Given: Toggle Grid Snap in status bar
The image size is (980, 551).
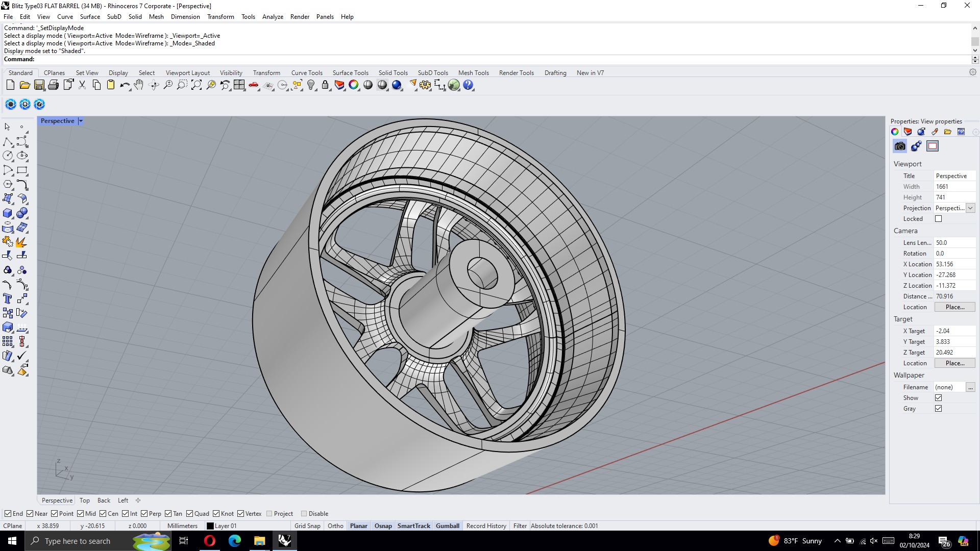Looking at the screenshot, I should tap(307, 526).
